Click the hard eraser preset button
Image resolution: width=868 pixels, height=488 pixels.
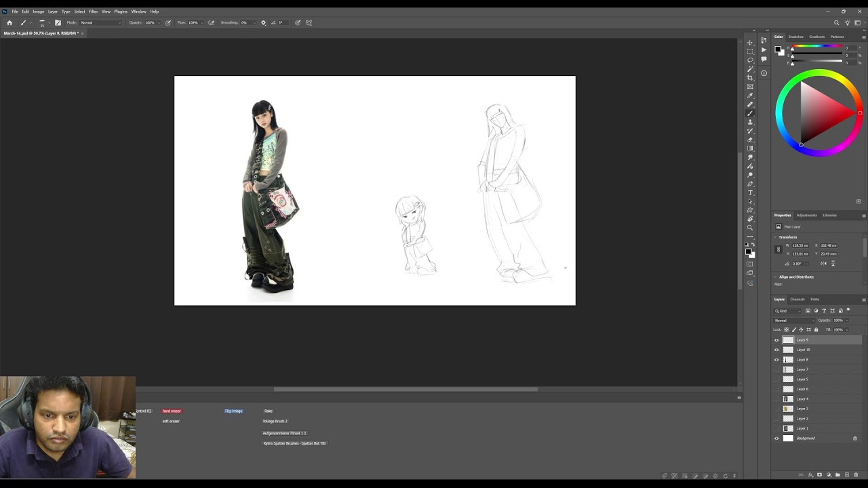(x=172, y=411)
